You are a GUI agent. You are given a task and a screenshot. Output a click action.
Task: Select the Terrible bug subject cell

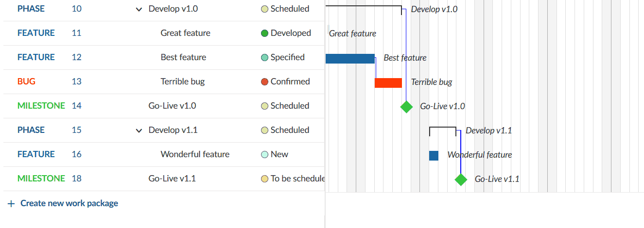pos(183,81)
